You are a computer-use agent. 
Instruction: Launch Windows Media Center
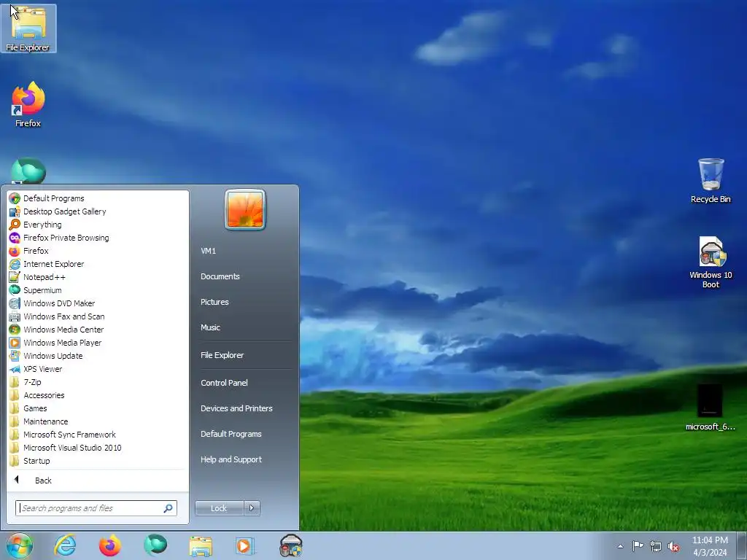point(98,330)
